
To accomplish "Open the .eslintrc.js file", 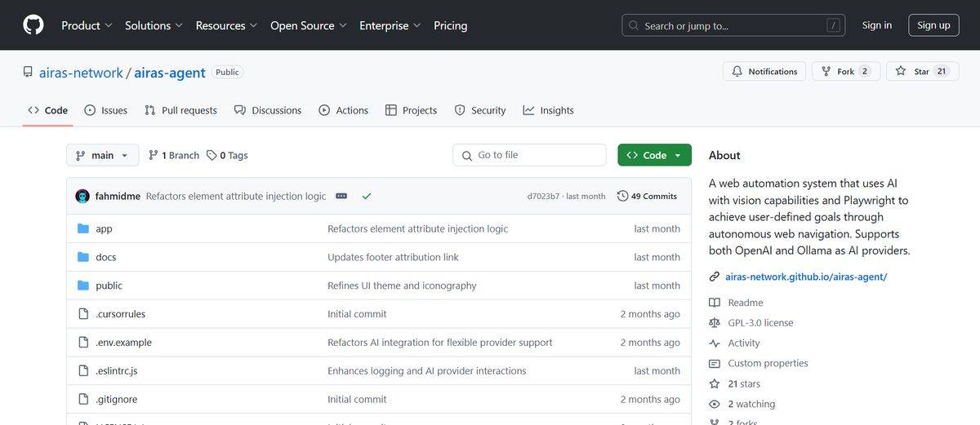I will [x=116, y=370].
